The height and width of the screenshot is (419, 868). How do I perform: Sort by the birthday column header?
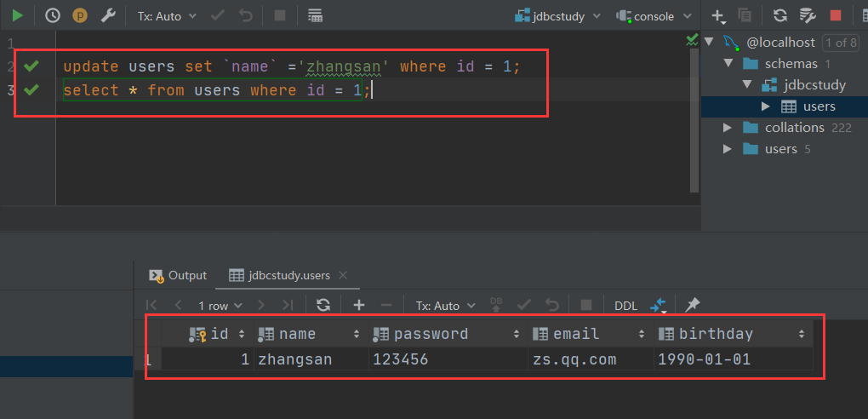pyautogui.click(x=733, y=334)
